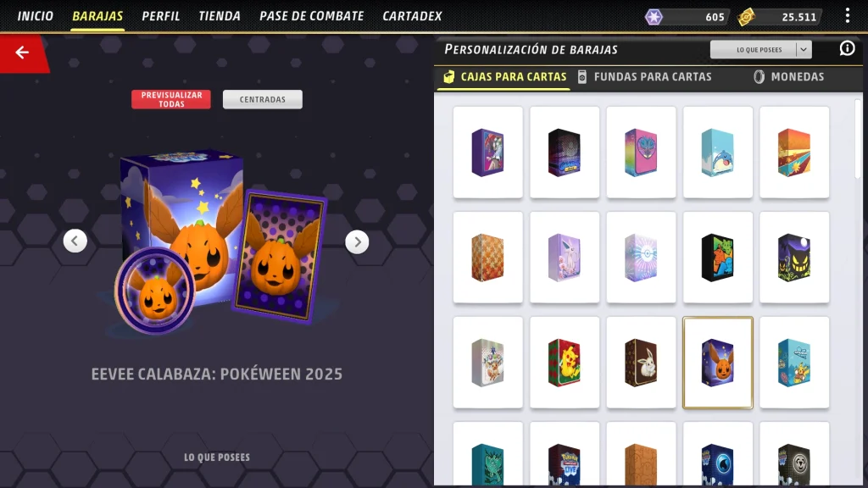Open the three-dot options menu
The height and width of the screenshot is (488, 868).
pyautogui.click(x=847, y=15)
